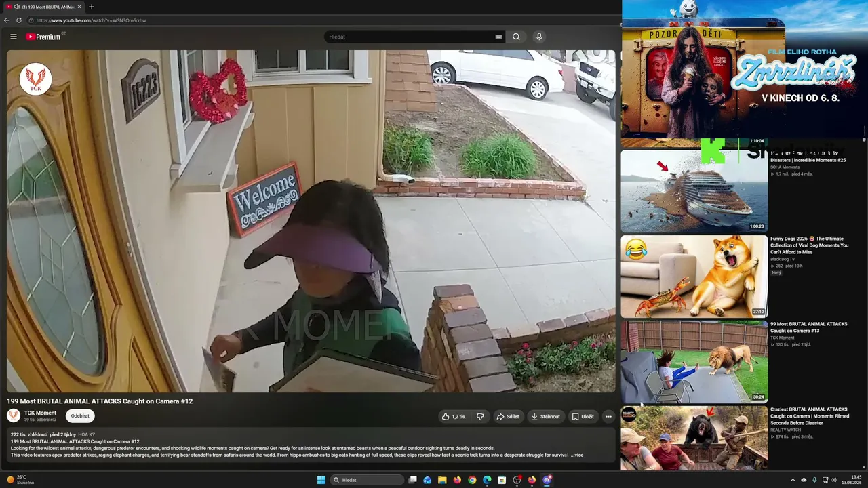Download the video with Stáhnout
This screenshot has width=868, height=488.
pos(546,417)
